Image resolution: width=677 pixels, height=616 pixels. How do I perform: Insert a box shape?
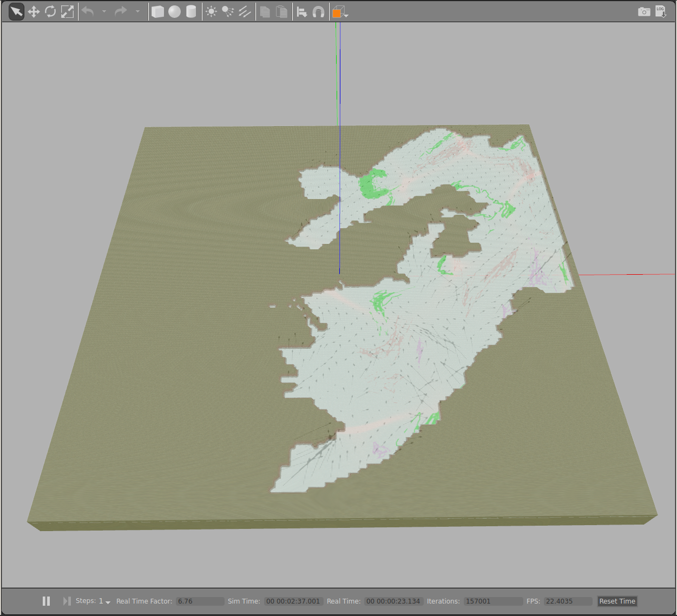[157, 12]
